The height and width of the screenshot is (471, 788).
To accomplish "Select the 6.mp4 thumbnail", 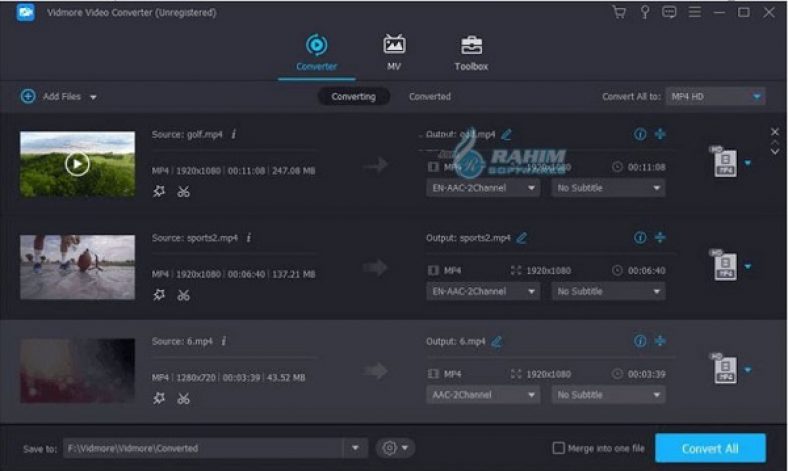I will (77, 370).
